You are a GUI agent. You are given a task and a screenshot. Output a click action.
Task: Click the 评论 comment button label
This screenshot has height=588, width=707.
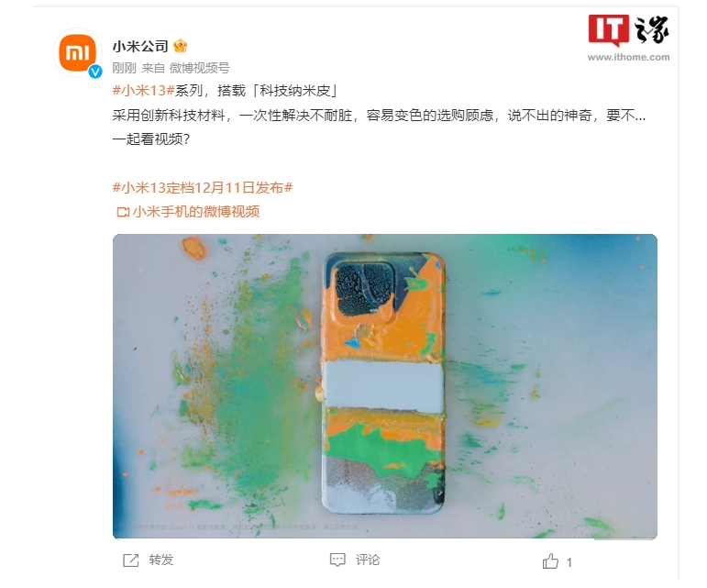[368, 560]
